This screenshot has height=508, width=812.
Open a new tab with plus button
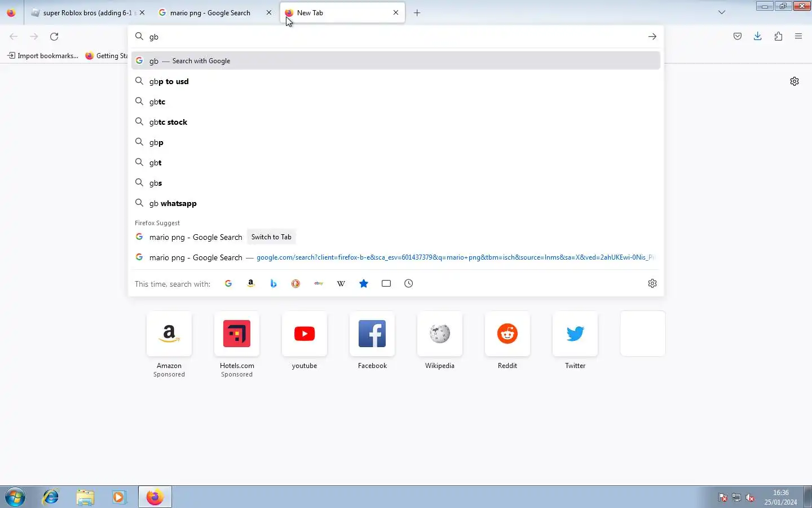tap(417, 12)
